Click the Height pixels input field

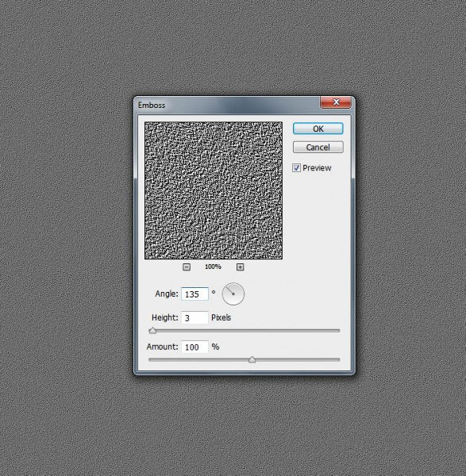194,317
